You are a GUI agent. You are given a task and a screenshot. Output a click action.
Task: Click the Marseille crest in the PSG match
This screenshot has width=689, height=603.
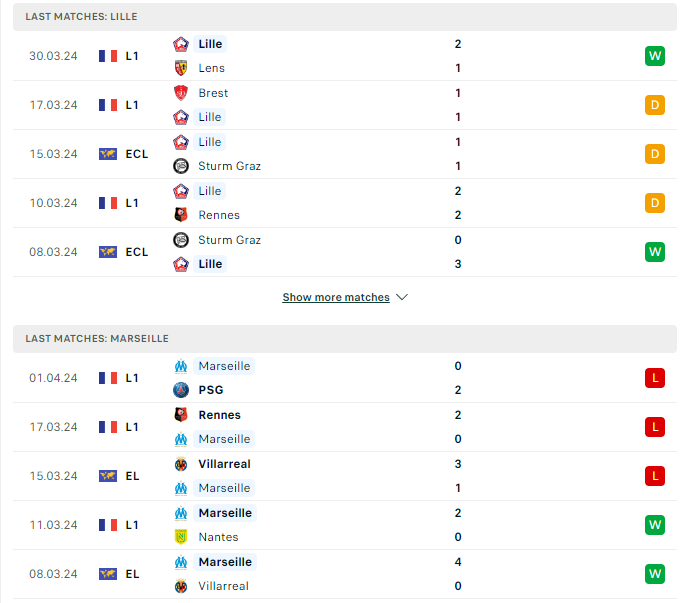pos(181,366)
